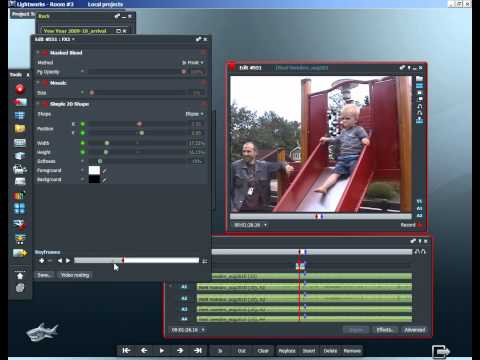480x360 pixels.
Task: Jump to start of edit button
Action: (x=126, y=350)
